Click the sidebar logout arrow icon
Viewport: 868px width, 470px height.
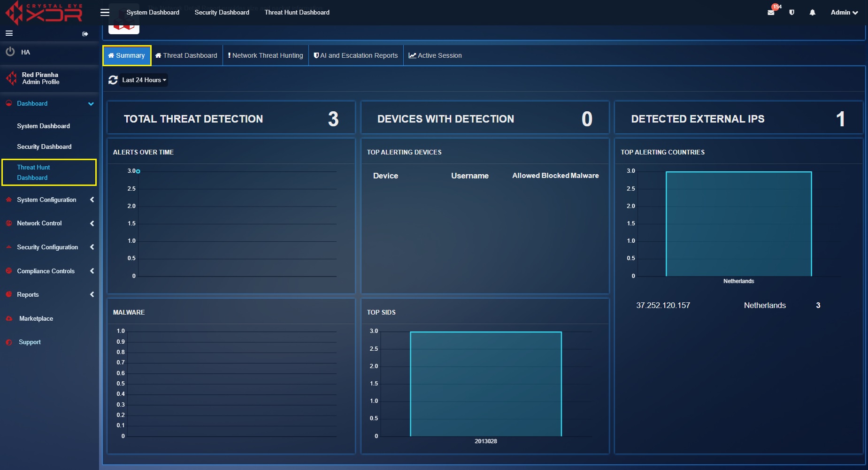point(85,34)
